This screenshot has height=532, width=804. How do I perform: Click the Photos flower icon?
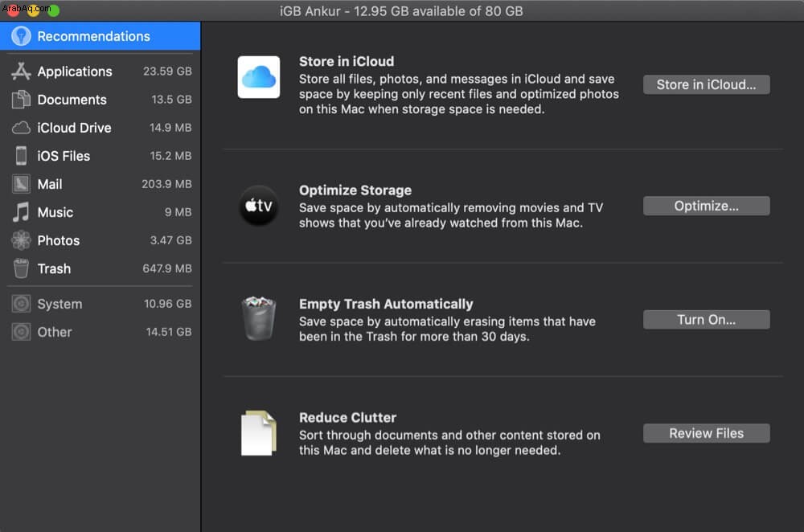[x=21, y=240]
